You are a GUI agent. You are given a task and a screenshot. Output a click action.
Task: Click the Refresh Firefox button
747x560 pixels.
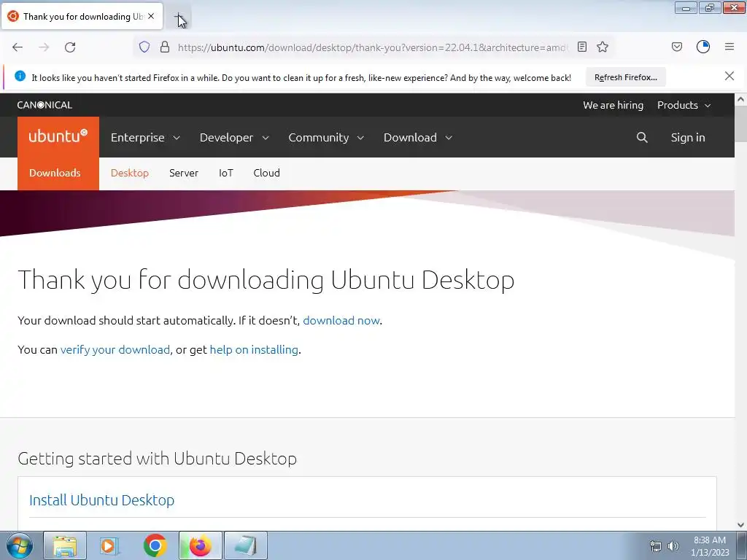pos(625,77)
